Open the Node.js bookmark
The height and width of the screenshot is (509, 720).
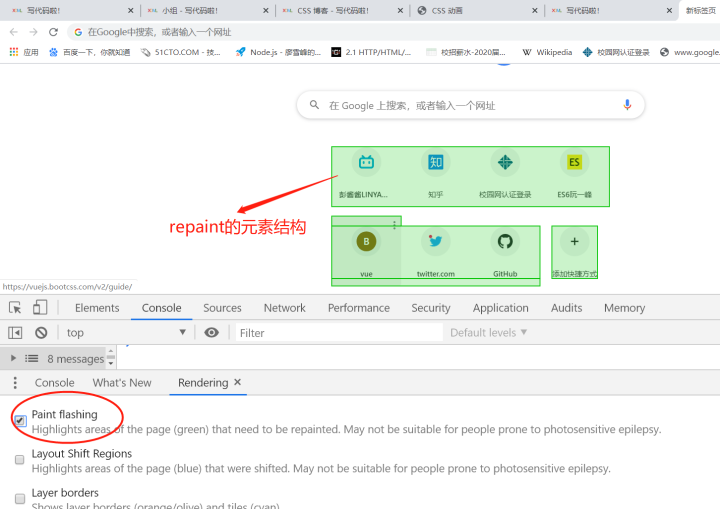pyautogui.click(x=278, y=52)
